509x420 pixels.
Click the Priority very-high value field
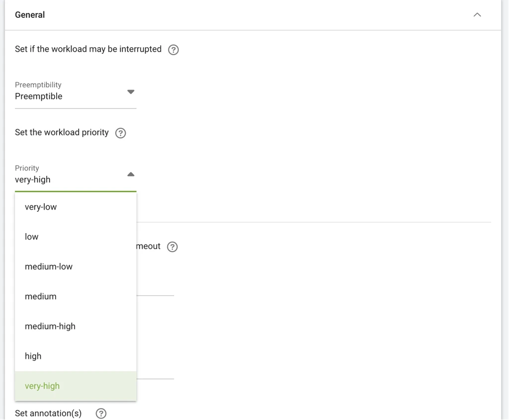(x=76, y=177)
